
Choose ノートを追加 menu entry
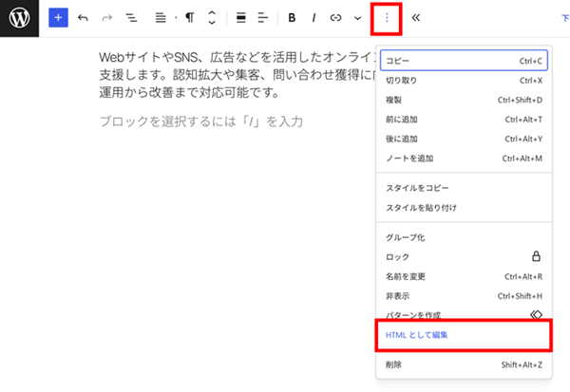464,159
